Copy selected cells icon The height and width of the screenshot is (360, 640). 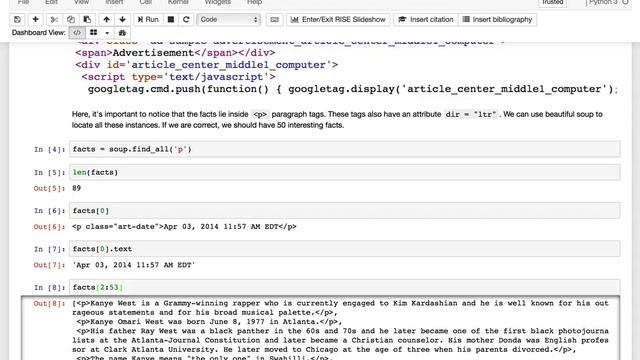pyautogui.click(x=71, y=20)
